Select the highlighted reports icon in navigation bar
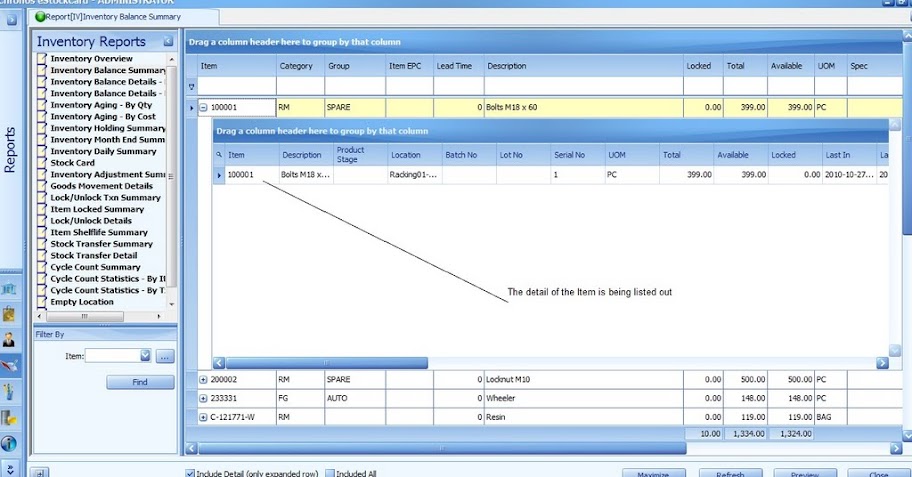This screenshot has width=912, height=477. click(x=10, y=366)
